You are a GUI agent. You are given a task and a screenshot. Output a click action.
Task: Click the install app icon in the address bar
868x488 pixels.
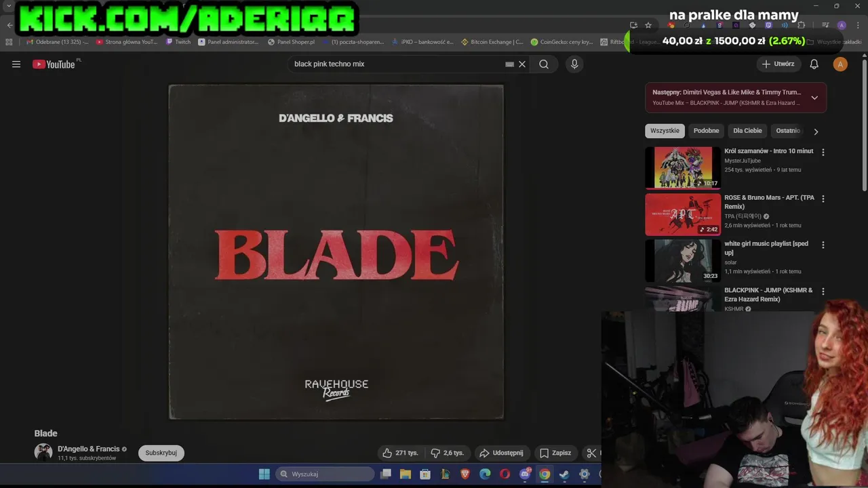pos(633,25)
